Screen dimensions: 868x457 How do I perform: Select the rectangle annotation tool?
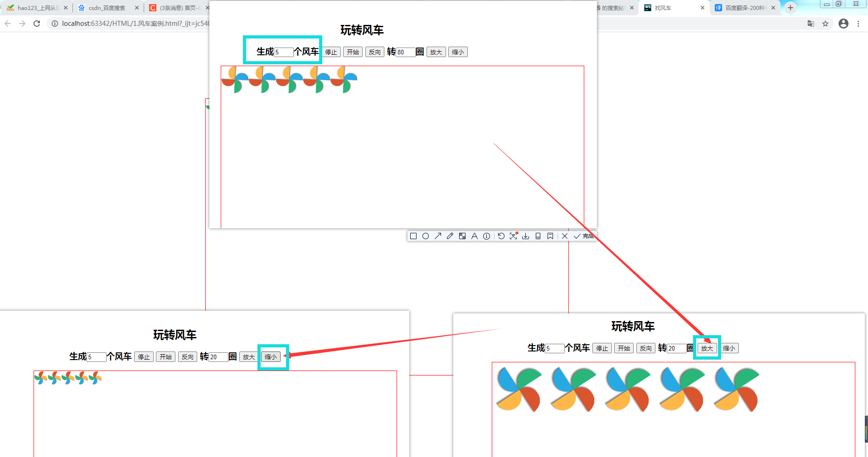(413, 236)
